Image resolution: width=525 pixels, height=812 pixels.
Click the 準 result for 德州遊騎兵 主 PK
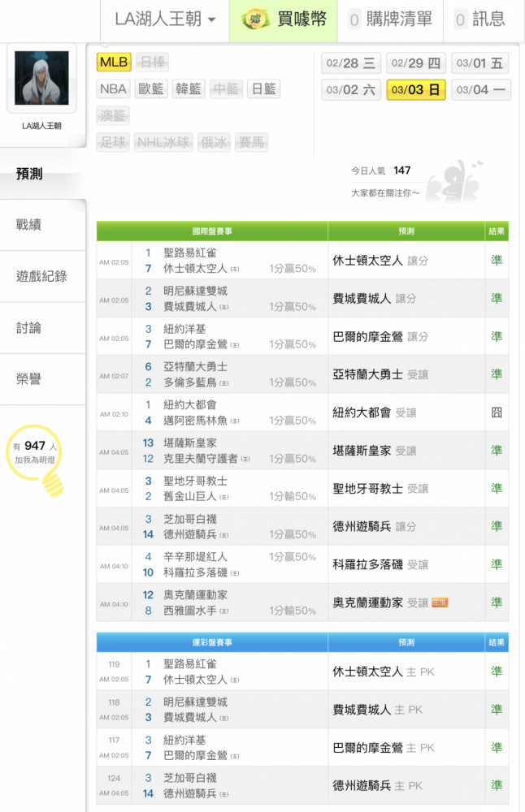pos(497,785)
